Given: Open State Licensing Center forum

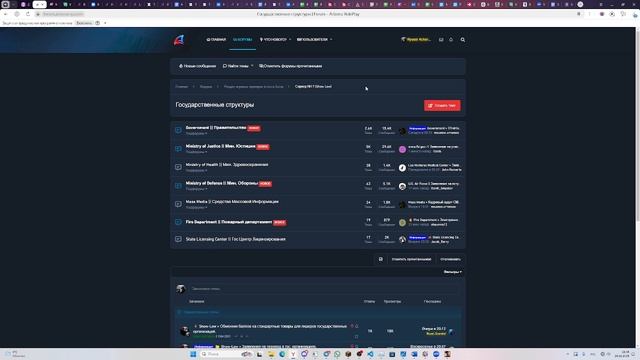Looking at the screenshot, I should tap(236, 239).
